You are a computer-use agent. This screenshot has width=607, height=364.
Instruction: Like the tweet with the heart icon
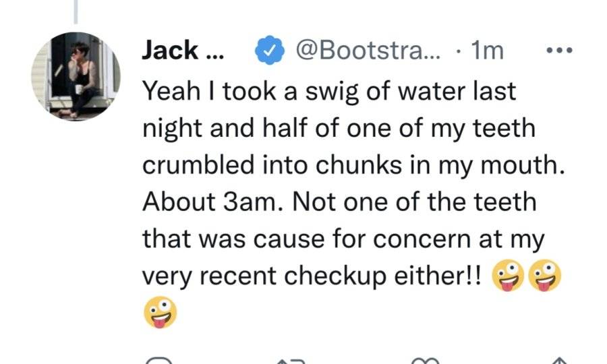pyautogui.click(x=425, y=361)
